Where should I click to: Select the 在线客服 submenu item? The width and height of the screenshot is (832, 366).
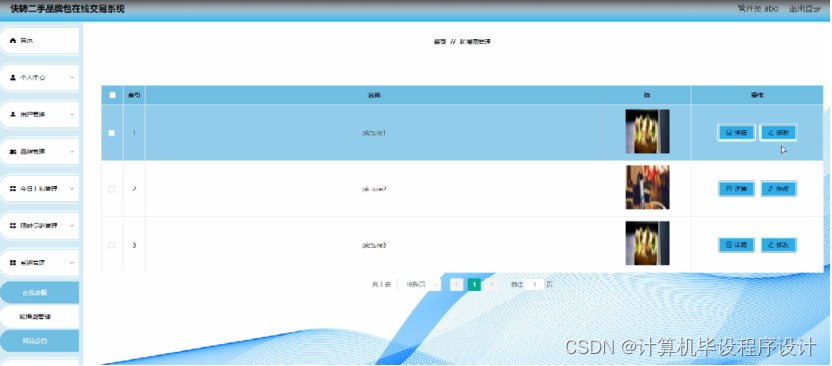[39, 292]
